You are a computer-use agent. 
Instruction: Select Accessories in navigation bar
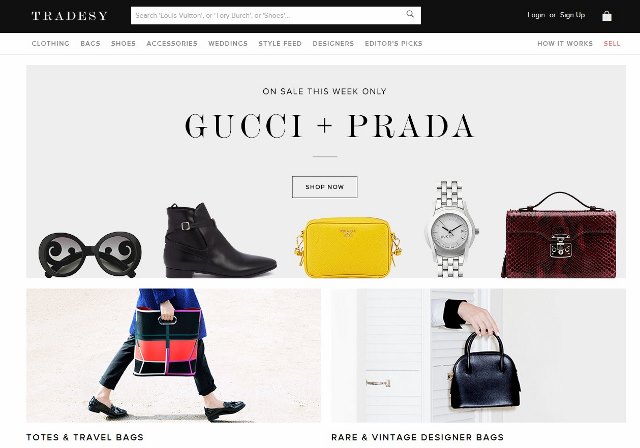tap(172, 44)
